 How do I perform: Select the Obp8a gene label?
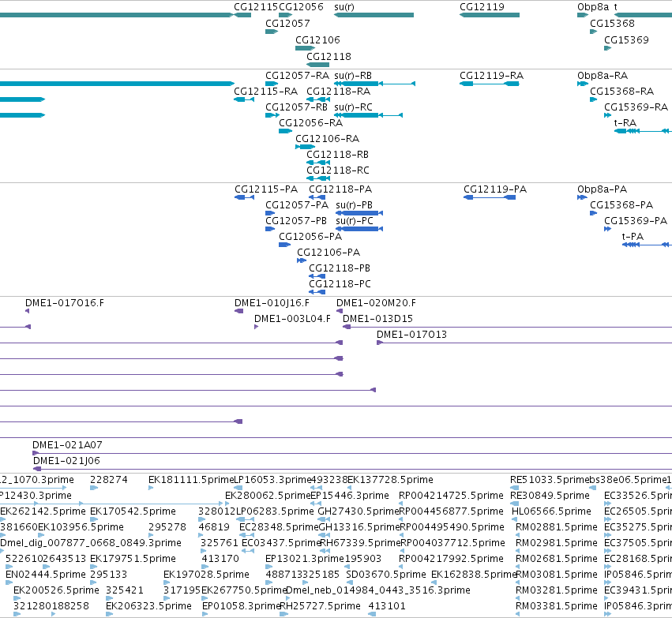(x=593, y=7)
